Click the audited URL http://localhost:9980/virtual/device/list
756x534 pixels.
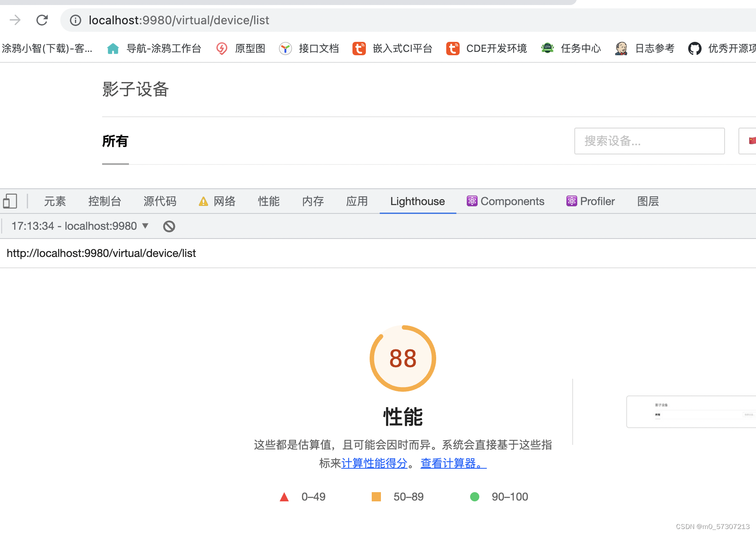[101, 253]
